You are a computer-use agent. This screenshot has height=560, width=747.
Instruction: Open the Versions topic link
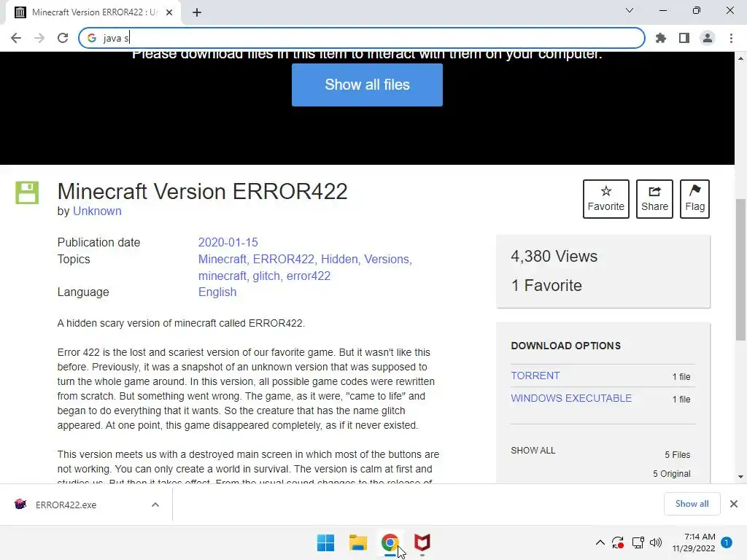[x=387, y=259]
